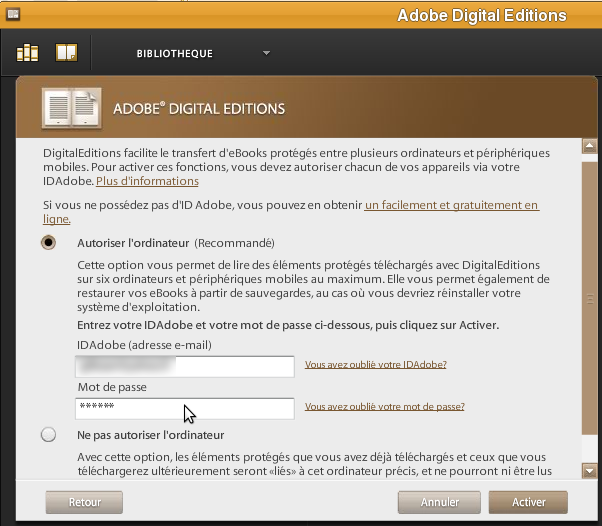Focus the Mot de passe input field
Viewport: 602px width, 526px height.
(185, 409)
